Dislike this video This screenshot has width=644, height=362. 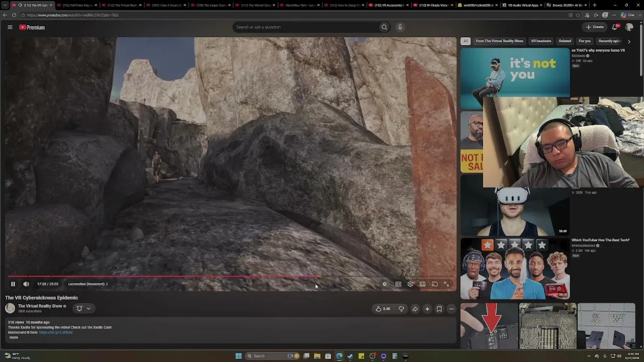[401, 309]
